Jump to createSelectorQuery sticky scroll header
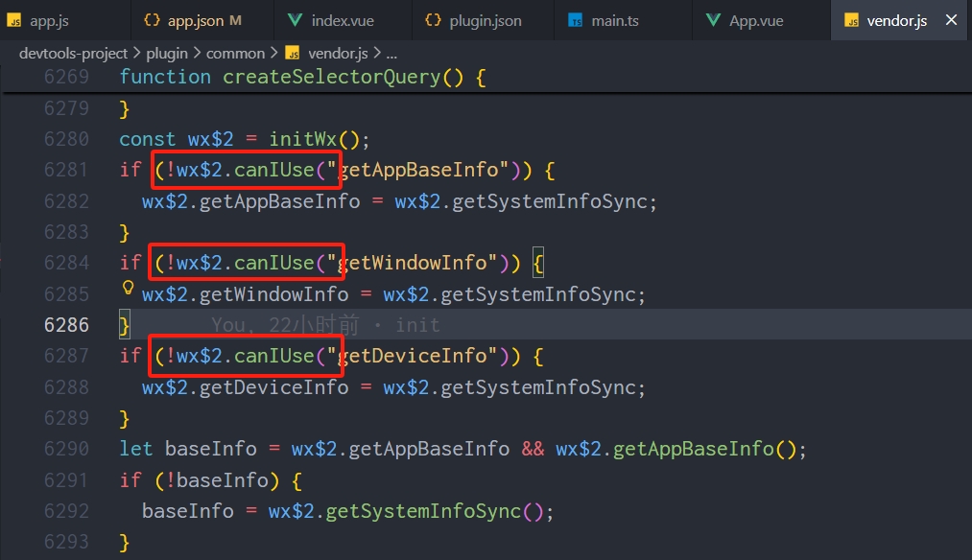This screenshot has height=560, width=972. point(332,77)
